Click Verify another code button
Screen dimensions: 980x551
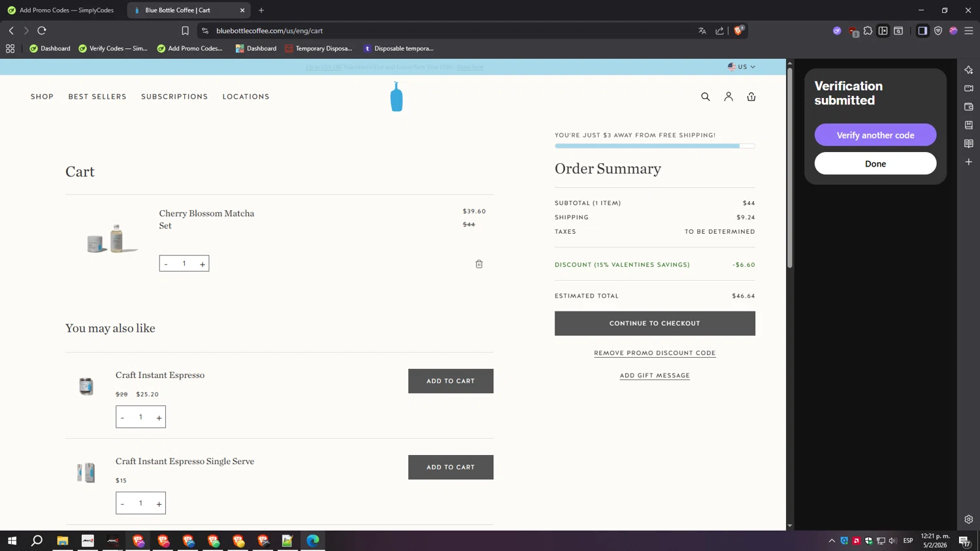(875, 135)
